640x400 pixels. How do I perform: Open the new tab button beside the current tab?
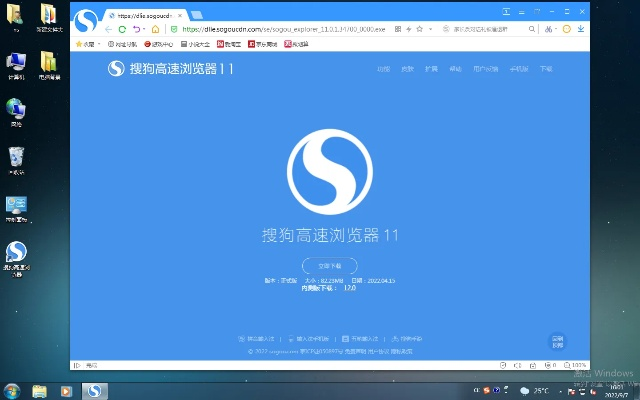click(x=196, y=16)
